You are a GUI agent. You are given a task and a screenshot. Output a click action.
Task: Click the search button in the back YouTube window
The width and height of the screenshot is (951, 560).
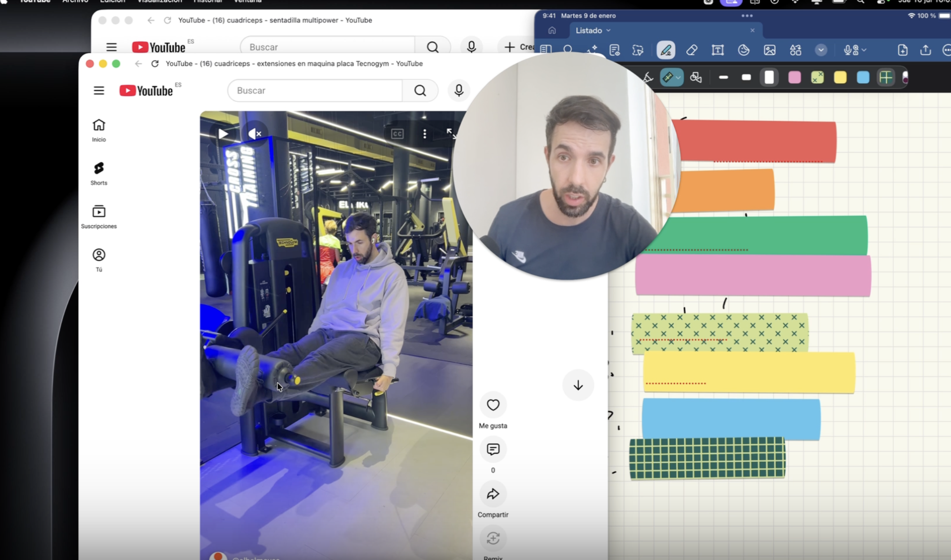pyautogui.click(x=433, y=47)
